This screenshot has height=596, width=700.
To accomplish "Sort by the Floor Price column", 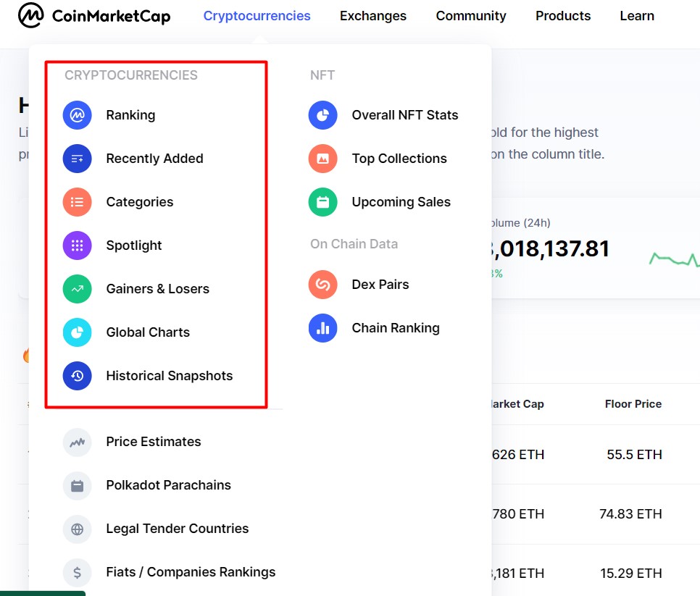I will 633,403.
